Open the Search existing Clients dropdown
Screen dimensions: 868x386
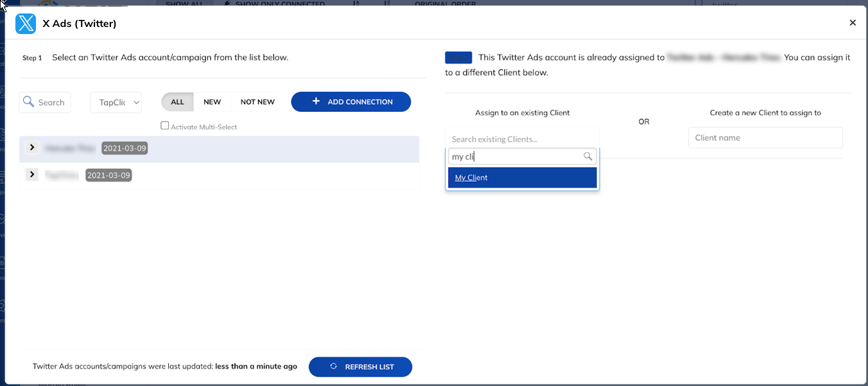pos(522,139)
